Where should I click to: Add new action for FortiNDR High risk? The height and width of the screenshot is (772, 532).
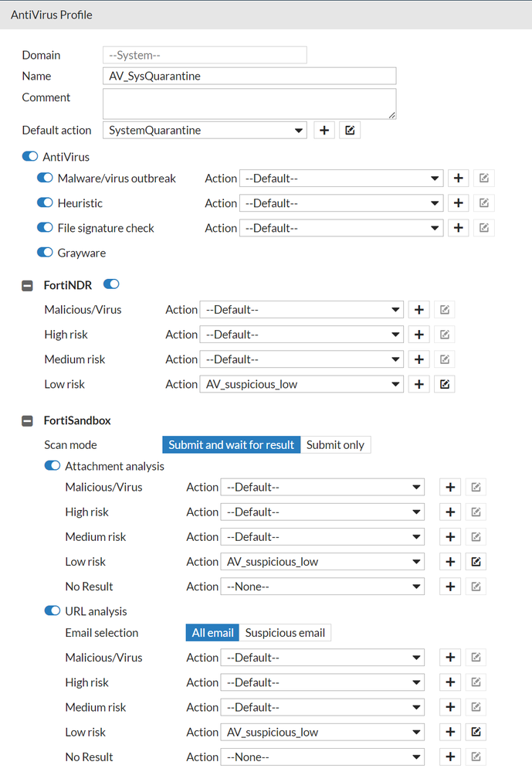pyautogui.click(x=418, y=335)
